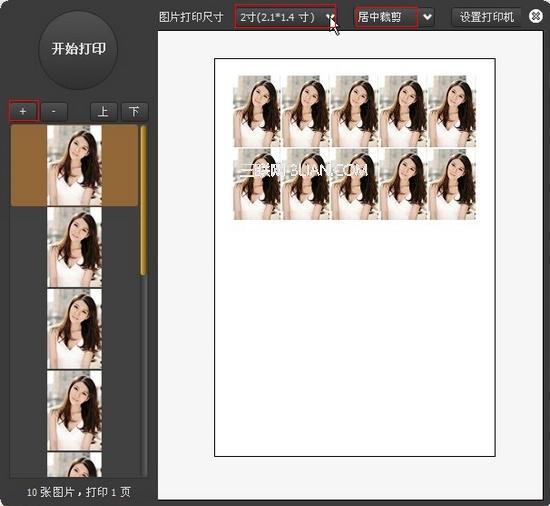
Task: Select the partially visible fifth thumbnail
Action: [x=74, y=465]
